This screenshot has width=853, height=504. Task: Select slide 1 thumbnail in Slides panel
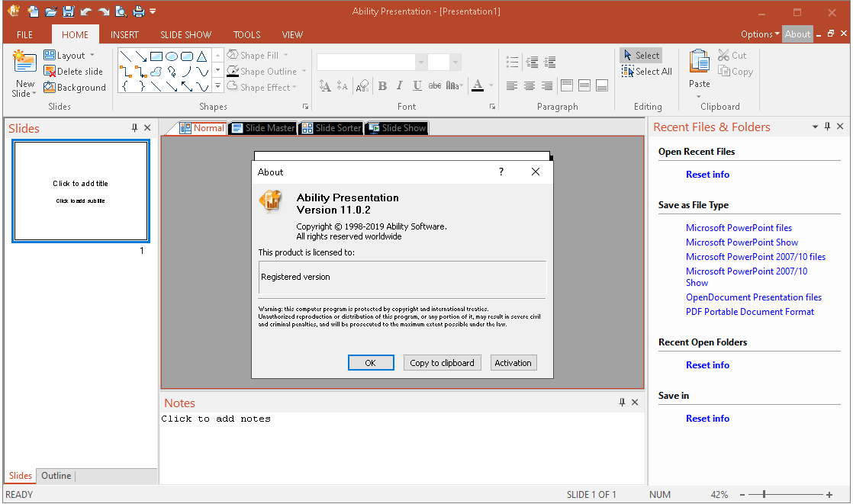tap(81, 191)
